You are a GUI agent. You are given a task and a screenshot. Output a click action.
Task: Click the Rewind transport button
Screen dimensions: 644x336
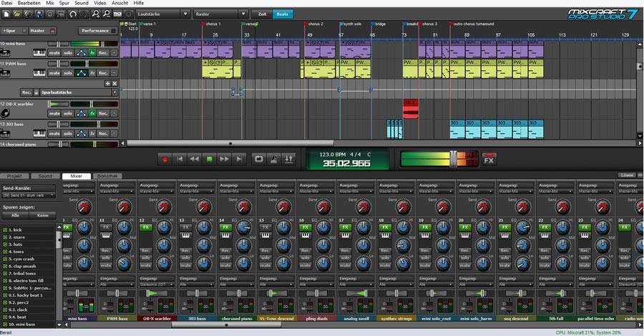tap(194, 158)
